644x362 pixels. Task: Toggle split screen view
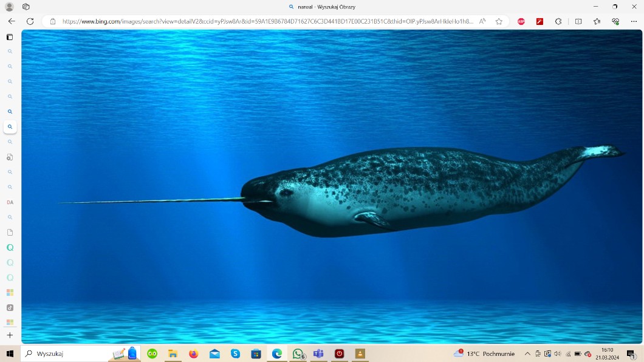(578, 21)
